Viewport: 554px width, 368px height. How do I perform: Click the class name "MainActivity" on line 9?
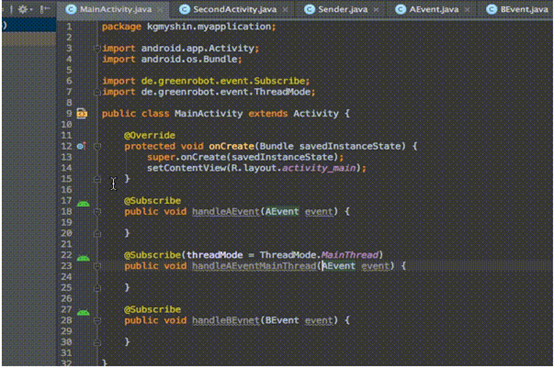[x=208, y=114]
